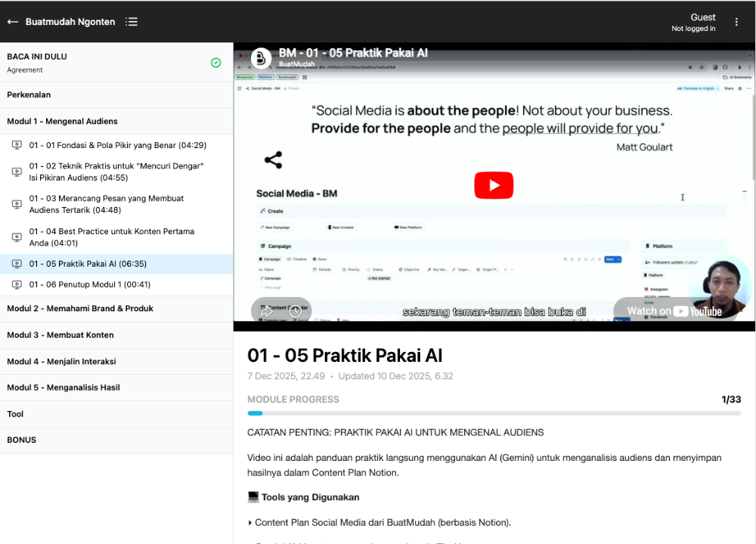Play the YouTube video

point(494,185)
